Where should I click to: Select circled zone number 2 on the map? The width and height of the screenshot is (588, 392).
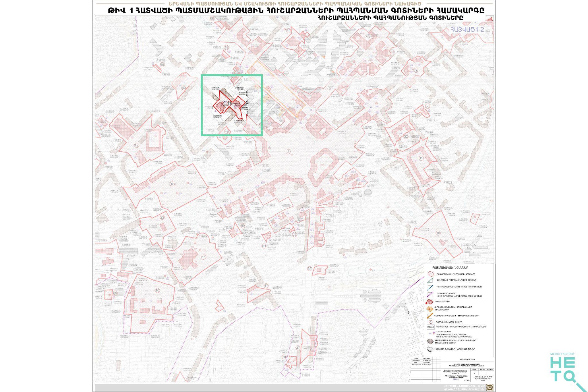[x=288, y=152]
